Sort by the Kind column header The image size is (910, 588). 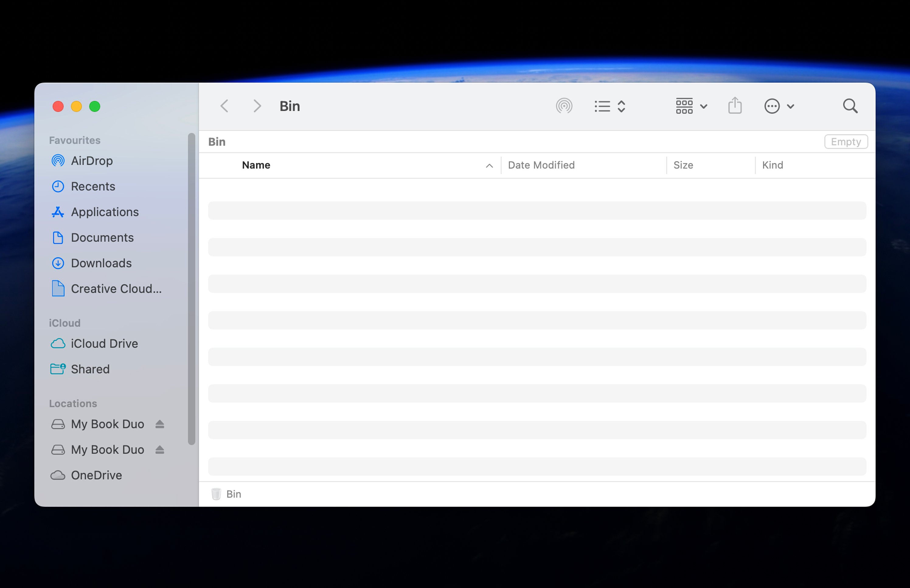click(x=772, y=165)
